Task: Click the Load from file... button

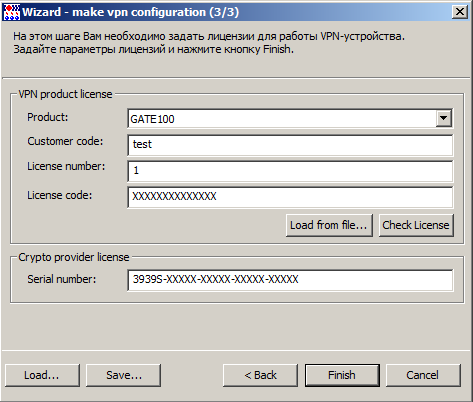Action: point(329,225)
